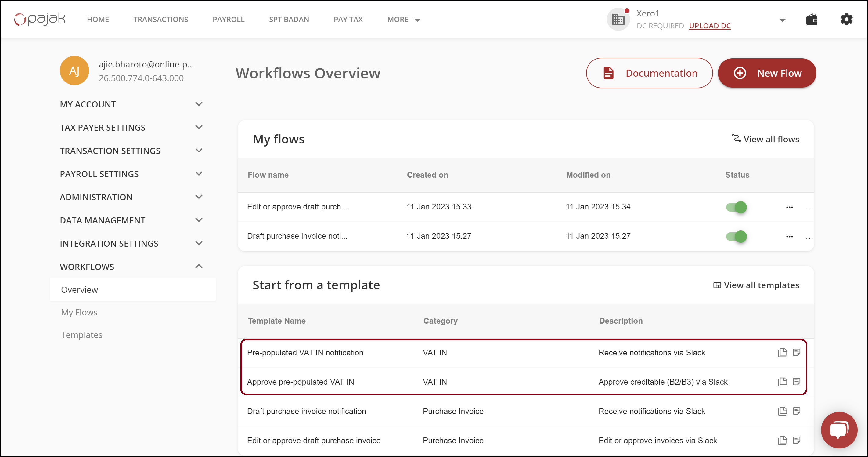Open the chat support bubble
This screenshot has height=457, width=868.
(839, 429)
